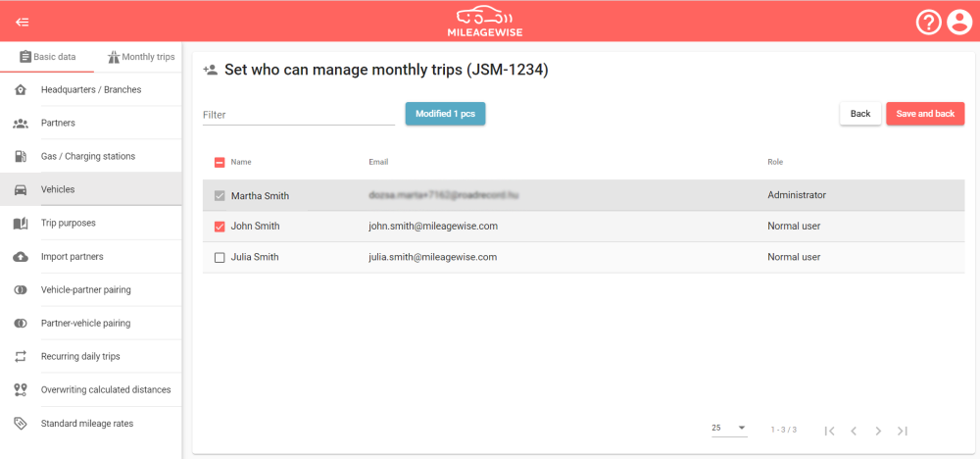Open Headquarters / Branches menu item

click(x=91, y=90)
